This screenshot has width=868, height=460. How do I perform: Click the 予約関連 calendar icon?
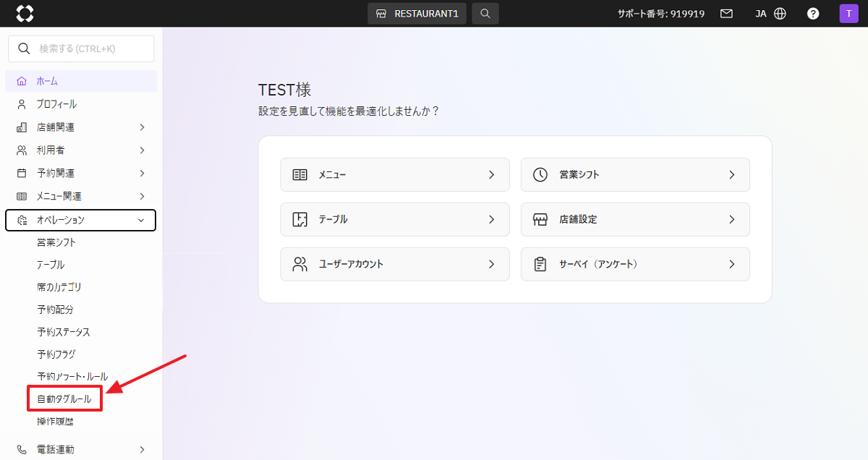(22, 174)
